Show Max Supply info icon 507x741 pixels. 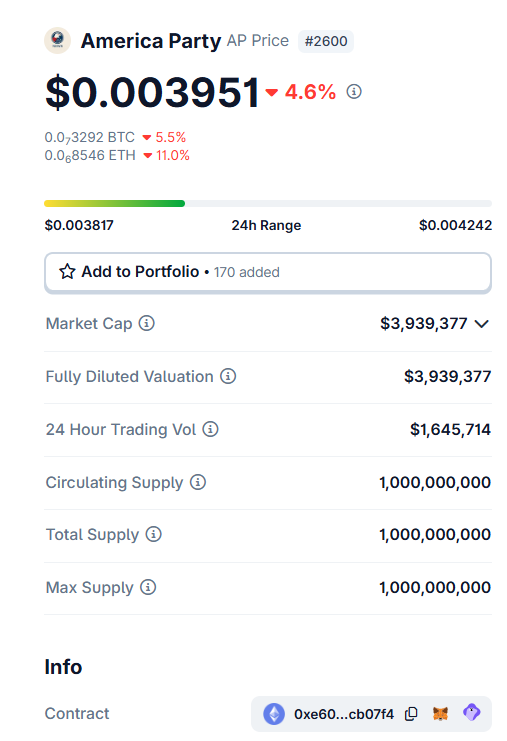(148, 587)
